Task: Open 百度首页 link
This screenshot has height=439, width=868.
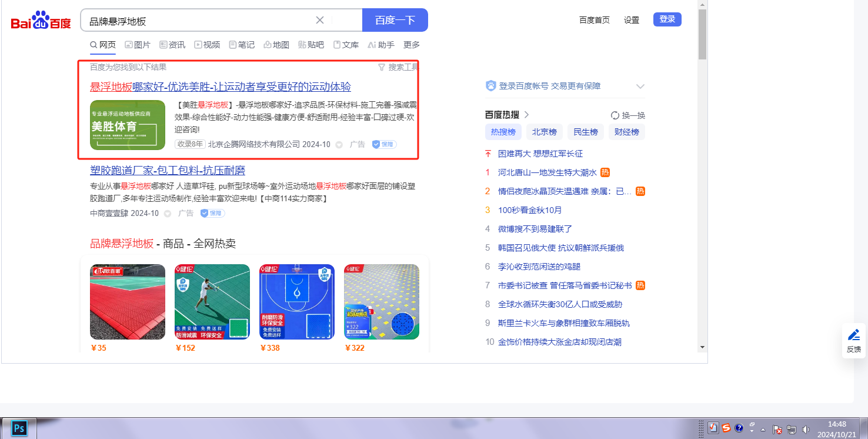Action: (595, 20)
